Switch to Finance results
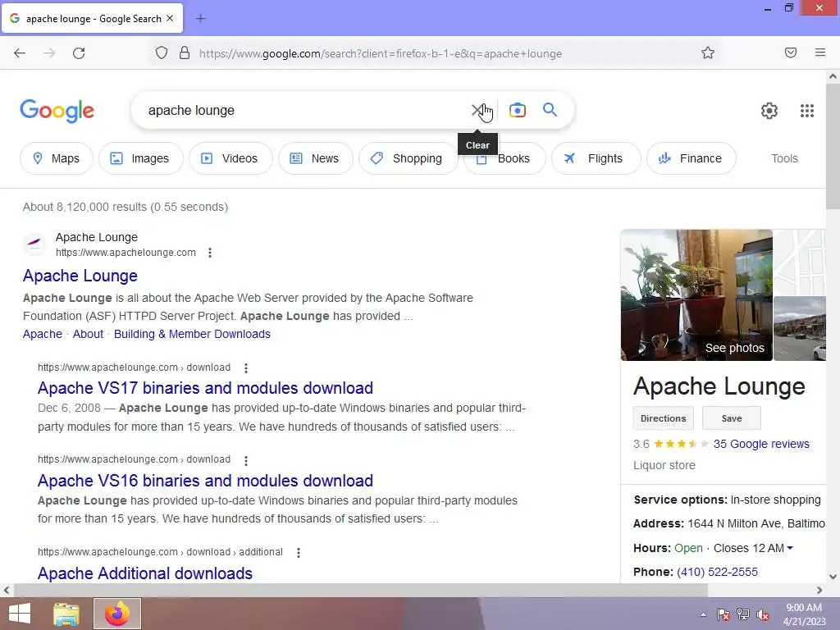 [x=691, y=158]
